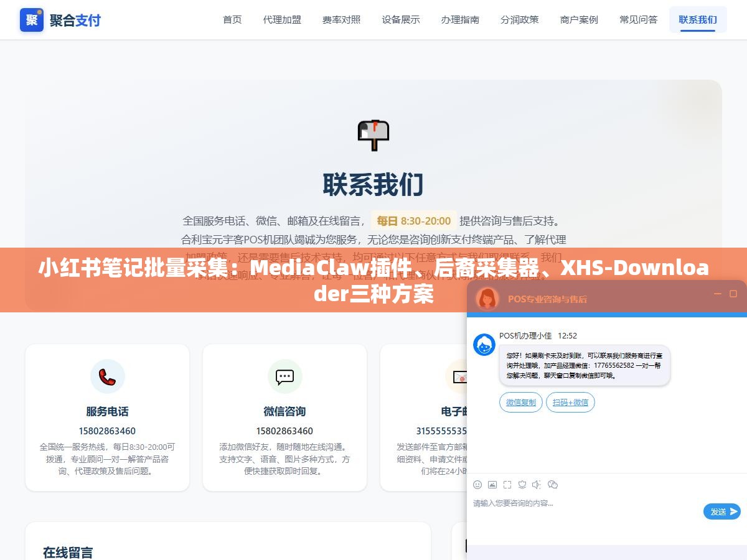Open the 设备展示 menu item

[x=401, y=20]
